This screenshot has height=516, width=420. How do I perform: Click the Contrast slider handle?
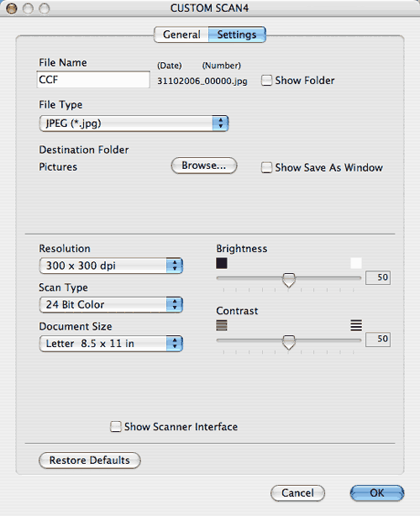289,342
